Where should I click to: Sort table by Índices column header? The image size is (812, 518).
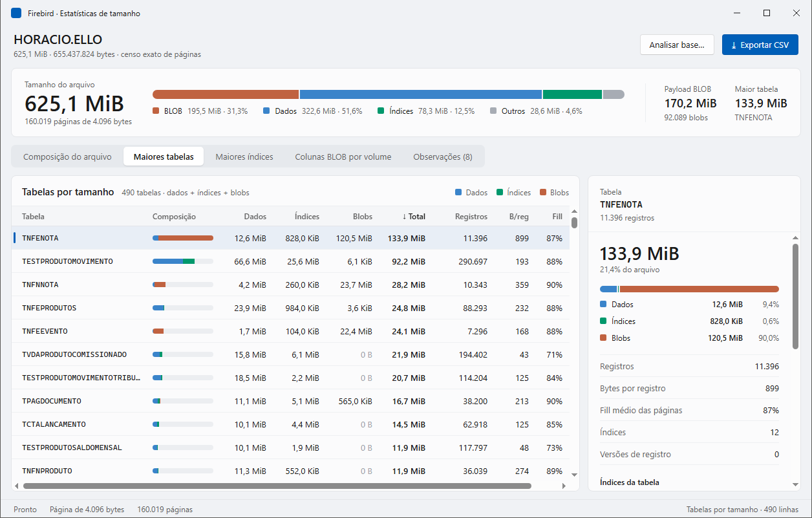pos(307,217)
